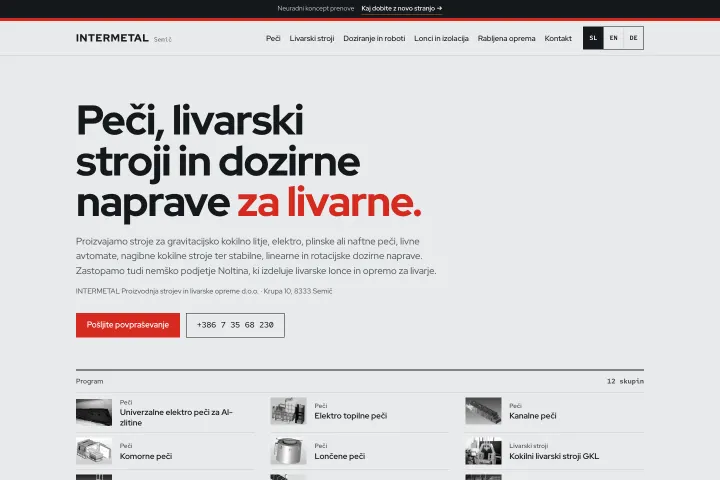
Task: Click the Kokilni livarski stroji thumbnail
Action: pyautogui.click(x=483, y=451)
